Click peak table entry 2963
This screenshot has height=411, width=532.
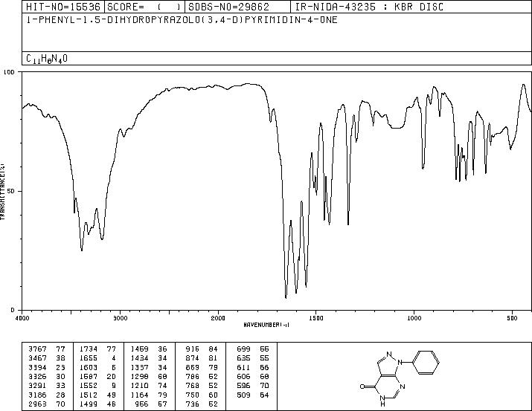pos(37,404)
